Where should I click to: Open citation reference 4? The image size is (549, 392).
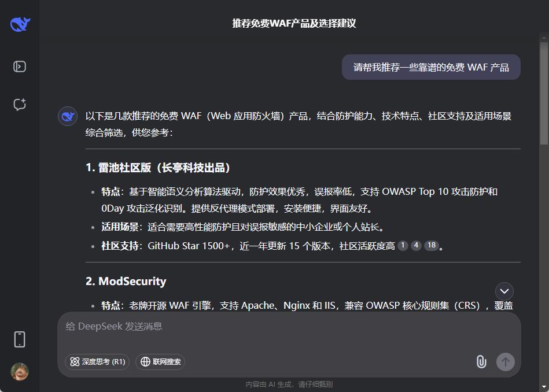click(x=416, y=245)
